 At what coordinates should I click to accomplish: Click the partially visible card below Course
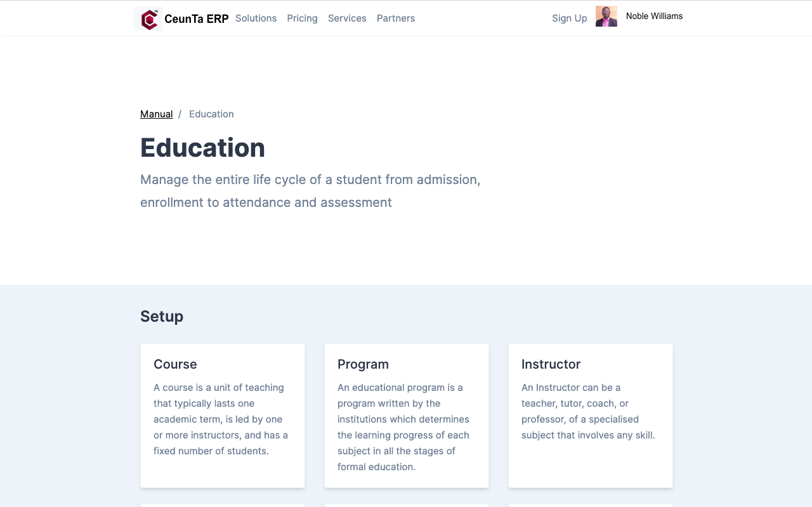[222, 505]
